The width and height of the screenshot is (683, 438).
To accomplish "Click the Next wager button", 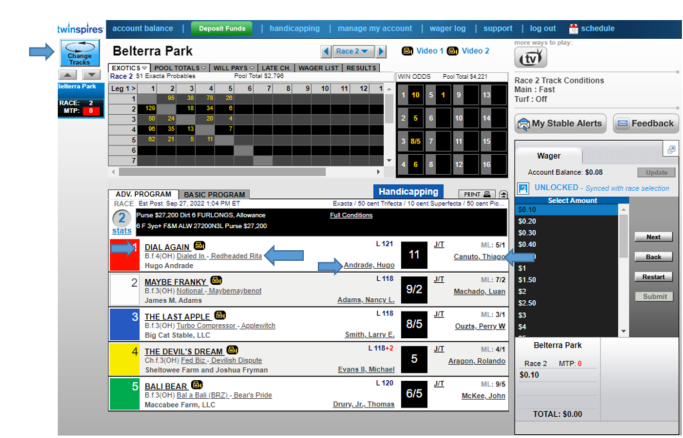I will (x=653, y=237).
